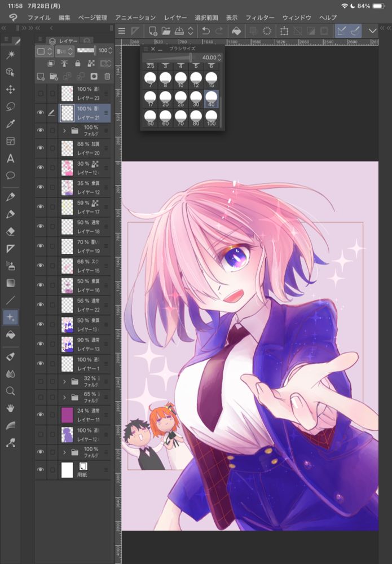Click the delete layer trash icon
This screenshot has width=392, height=564.
point(107,76)
